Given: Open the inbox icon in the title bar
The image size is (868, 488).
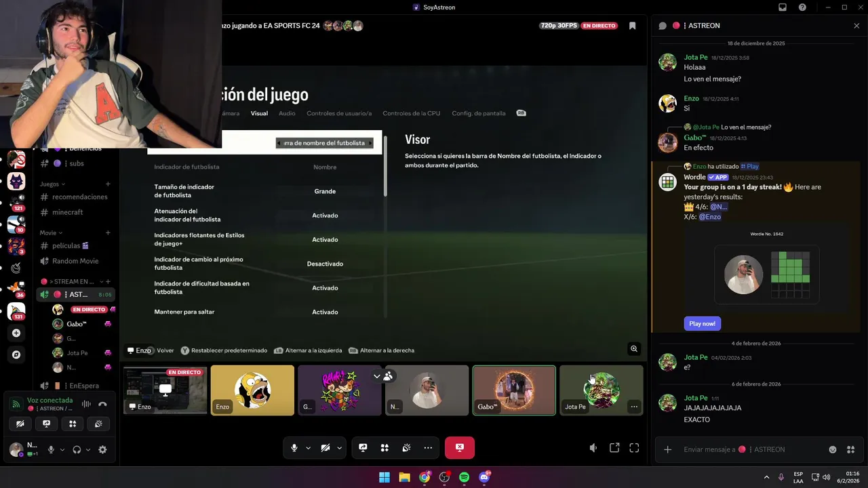Looking at the screenshot, I should tap(783, 7).
